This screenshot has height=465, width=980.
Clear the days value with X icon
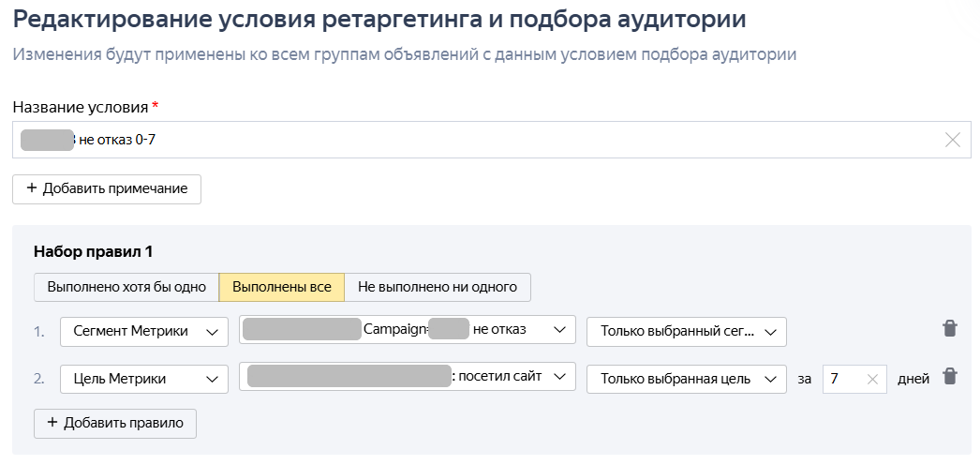[872, 379]
